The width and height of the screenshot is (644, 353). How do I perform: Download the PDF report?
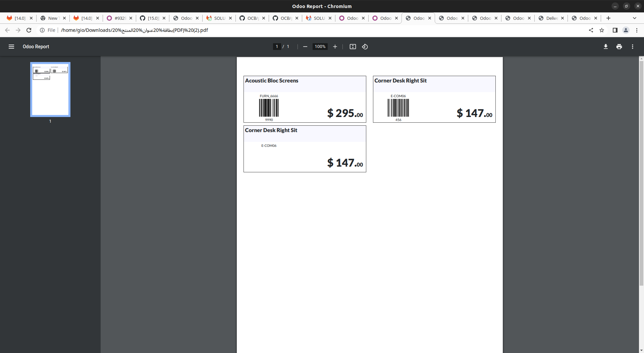pyautogui.click(x=606, y=47)
